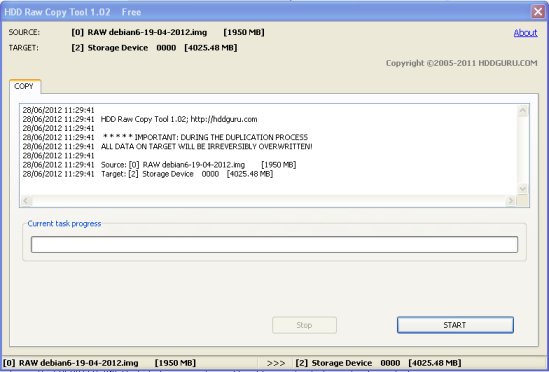Click status bar target '[2] Storage Device 0000'
549x372 pixels.
348,363
